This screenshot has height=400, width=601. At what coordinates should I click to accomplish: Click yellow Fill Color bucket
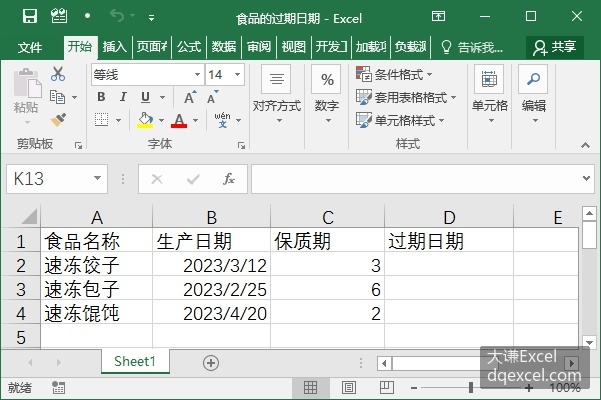(145, 120)
